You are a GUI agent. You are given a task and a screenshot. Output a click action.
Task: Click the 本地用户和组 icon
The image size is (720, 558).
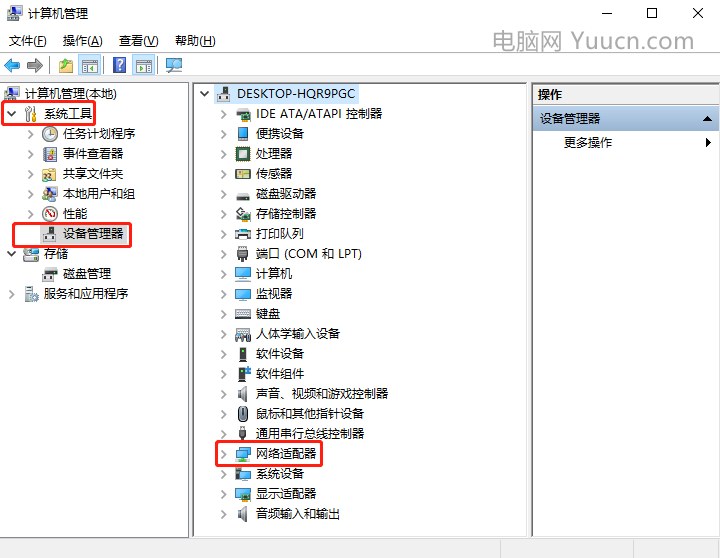49,194
